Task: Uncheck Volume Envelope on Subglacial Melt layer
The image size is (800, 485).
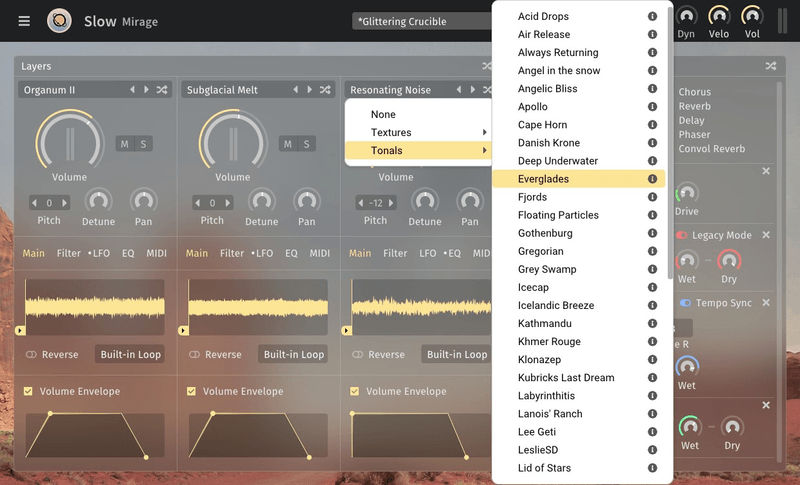Action: [x=192, y=391]
